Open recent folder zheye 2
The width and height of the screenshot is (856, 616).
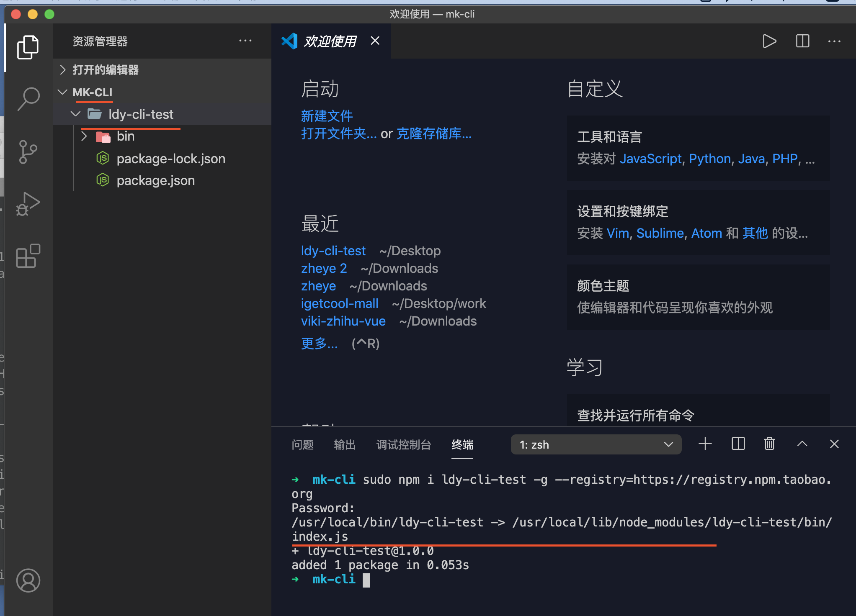(324, 268)
